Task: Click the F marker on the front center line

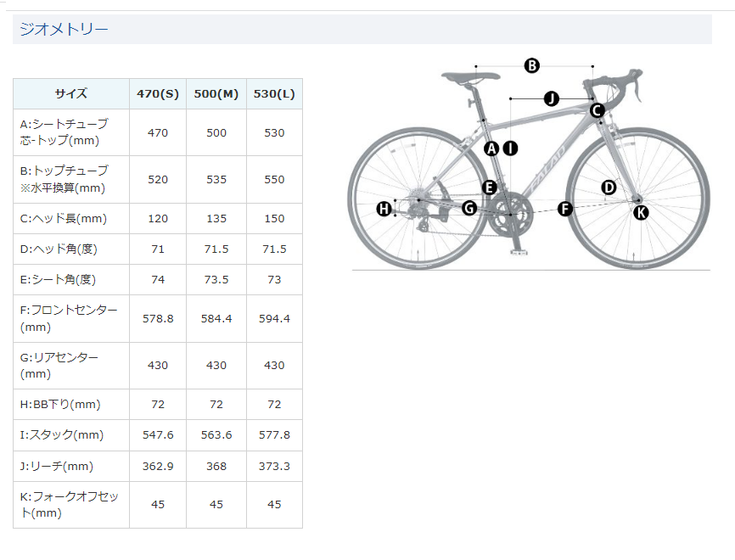Action: [565, 209]
